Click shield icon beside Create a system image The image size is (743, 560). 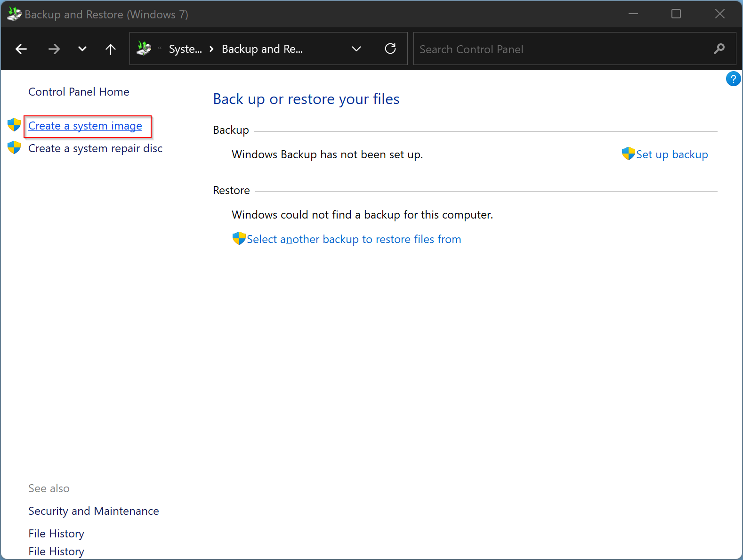tap(14, 125)
